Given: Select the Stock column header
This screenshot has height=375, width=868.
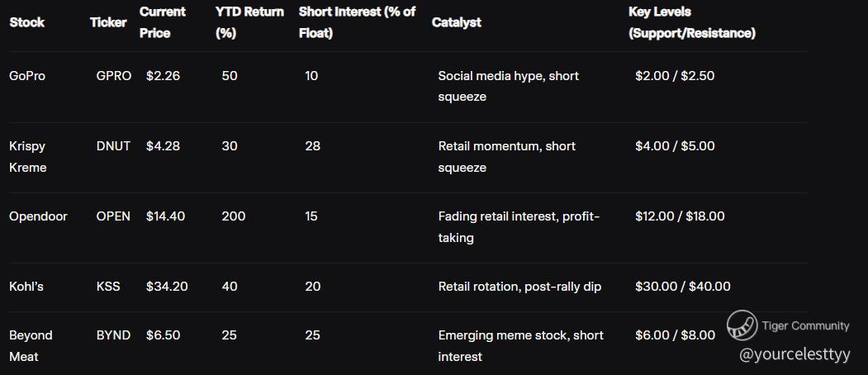Looking at the screenshot, I should pos(27,22).
